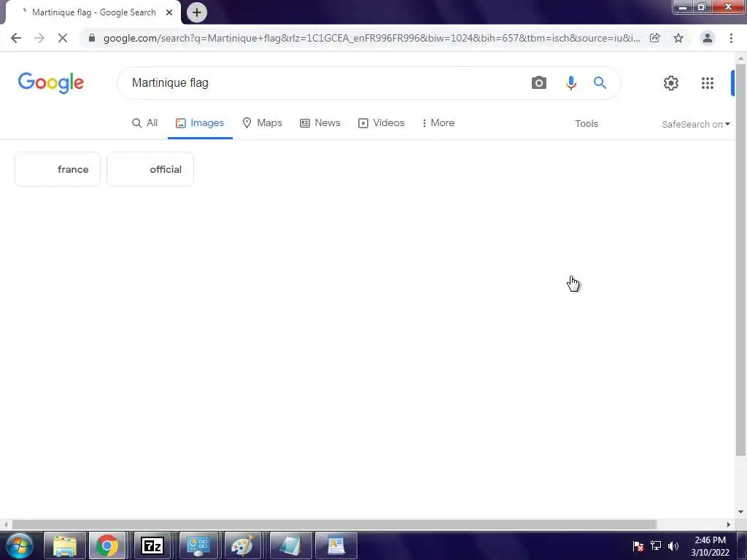Open the Videos results tab

[381, 122]
